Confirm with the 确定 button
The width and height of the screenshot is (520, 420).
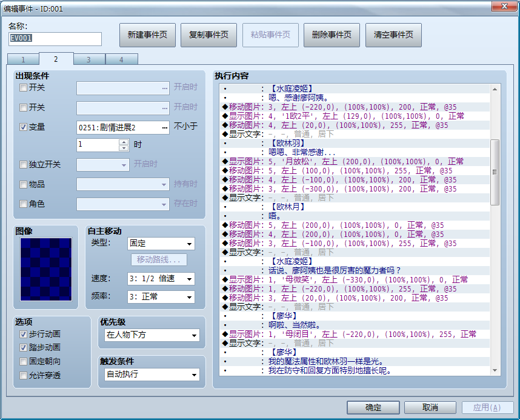tap(373, 407)
